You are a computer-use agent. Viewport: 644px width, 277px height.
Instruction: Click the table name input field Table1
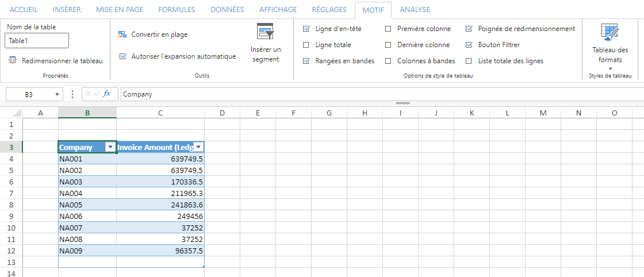(x=37, y=41)
